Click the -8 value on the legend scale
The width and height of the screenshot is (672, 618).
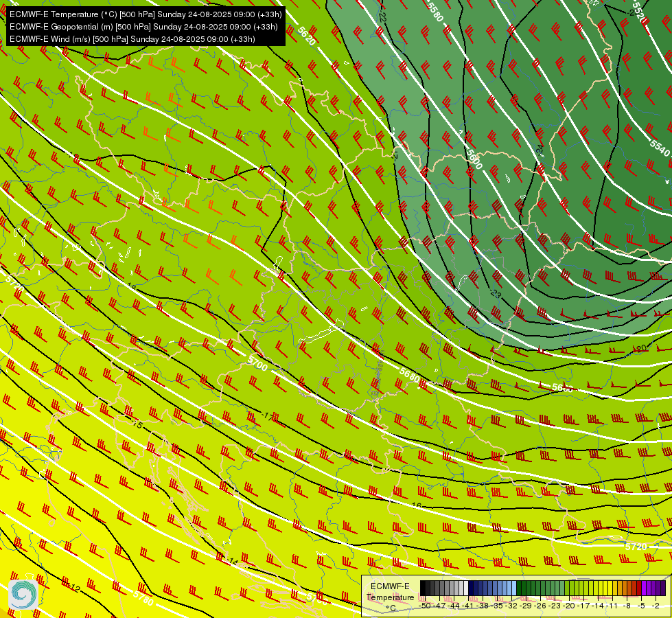click(x=627, y=606)
